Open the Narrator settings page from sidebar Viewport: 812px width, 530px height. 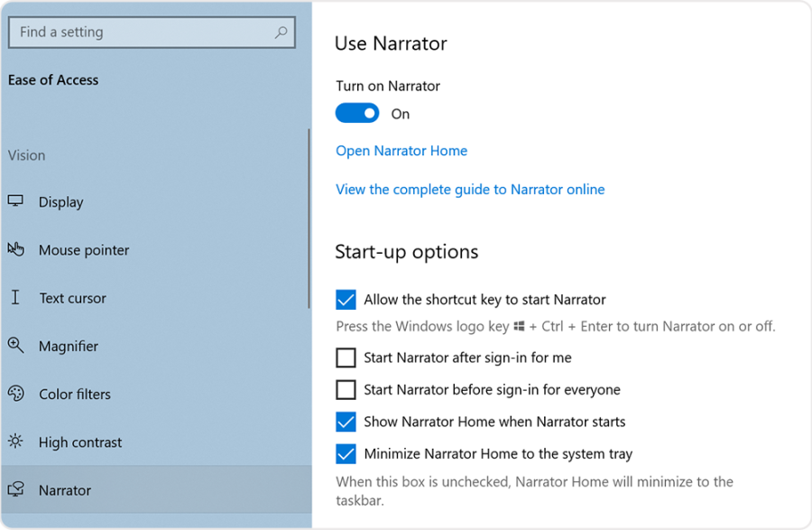[63, 489]
